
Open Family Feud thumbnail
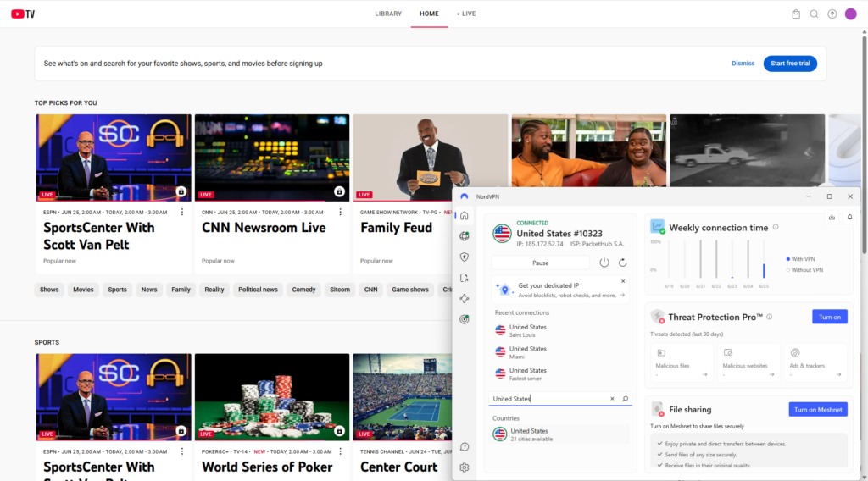click(430, 158)
